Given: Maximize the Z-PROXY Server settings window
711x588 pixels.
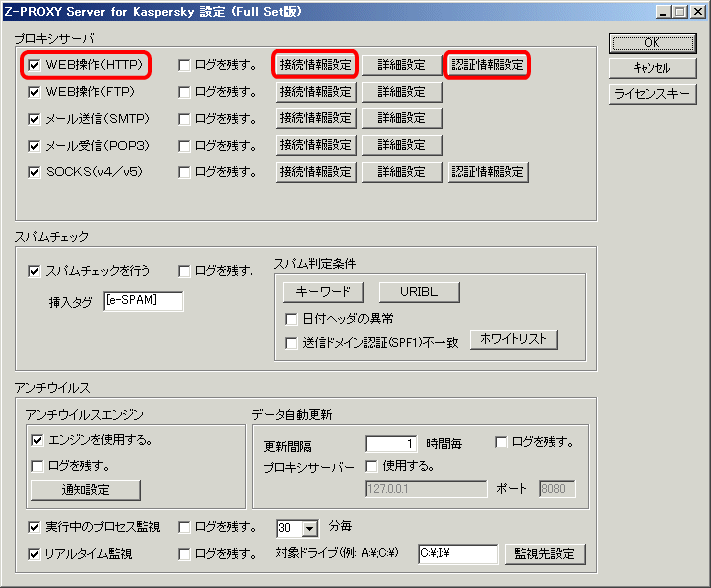Looking at the screenshot, I should [680, 12].
